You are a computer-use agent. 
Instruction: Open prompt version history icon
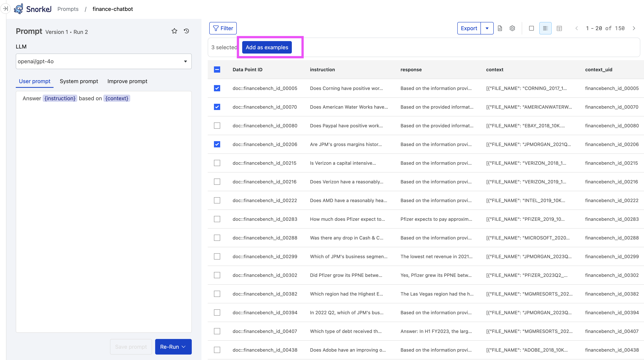point(186,31)
